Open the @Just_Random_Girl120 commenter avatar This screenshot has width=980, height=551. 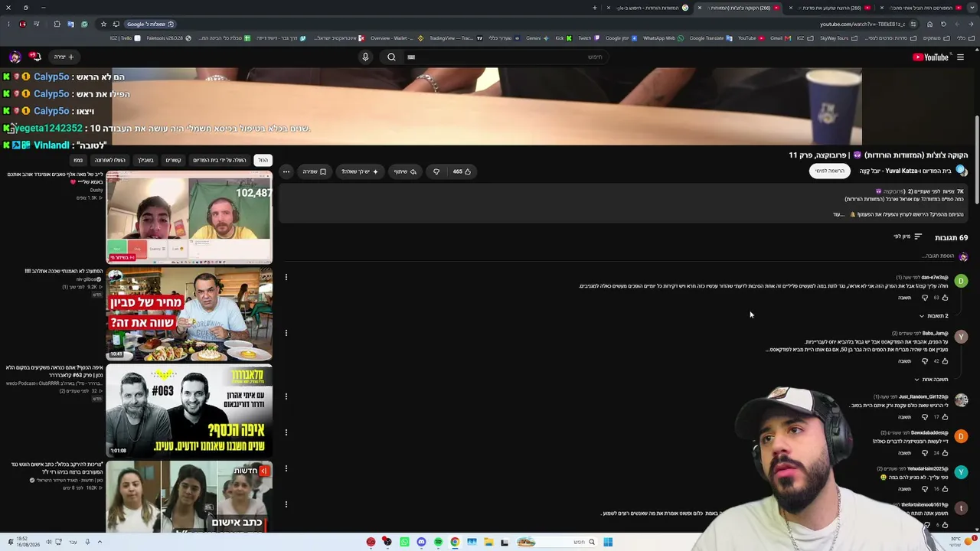click(961, 400)
